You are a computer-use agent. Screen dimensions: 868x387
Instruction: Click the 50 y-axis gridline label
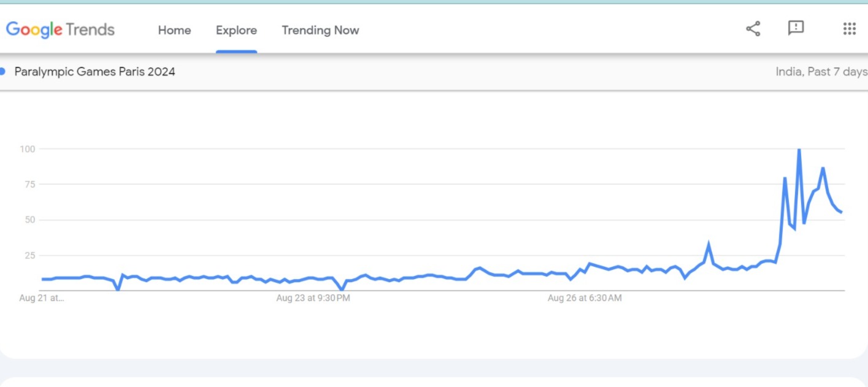pos(30,220)
